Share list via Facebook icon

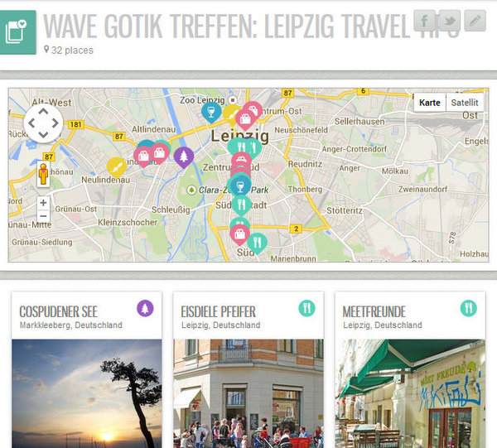[424, 21]
